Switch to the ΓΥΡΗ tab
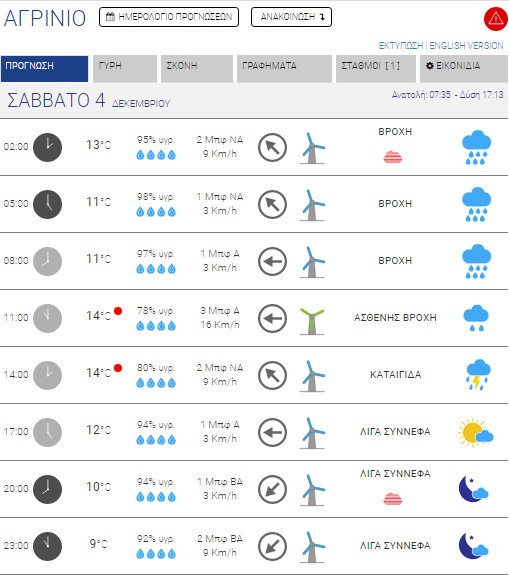This screenshot has height=575, width=509. [125, 69]
